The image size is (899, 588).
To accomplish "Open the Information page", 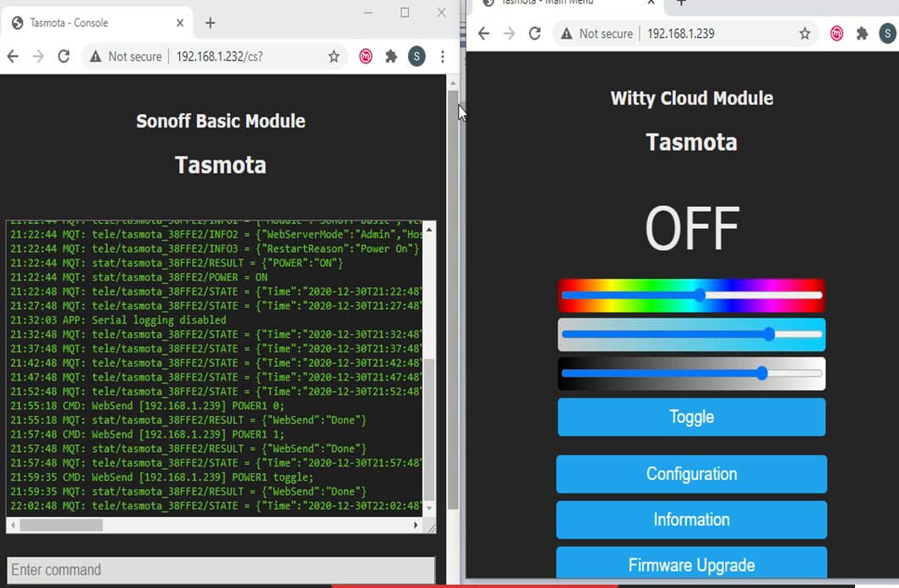I will pos(691,520).
